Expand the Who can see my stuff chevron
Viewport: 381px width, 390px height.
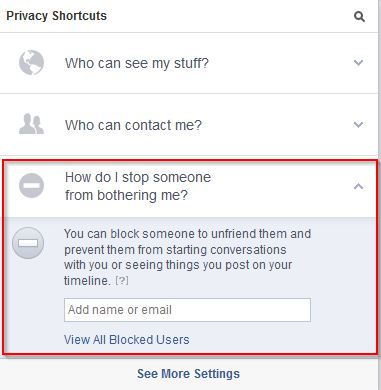(358, 62)
